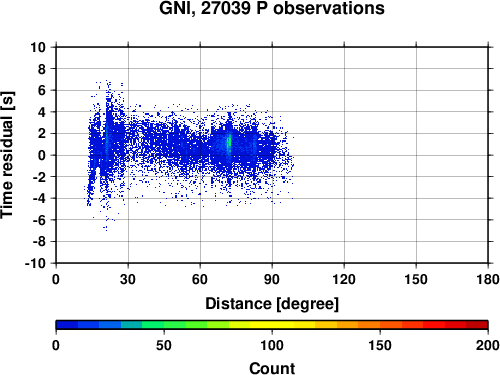The width and height of the screenshot is (500, 375).
Task: Click the y-axis tick label '8'
Action: 42,69
